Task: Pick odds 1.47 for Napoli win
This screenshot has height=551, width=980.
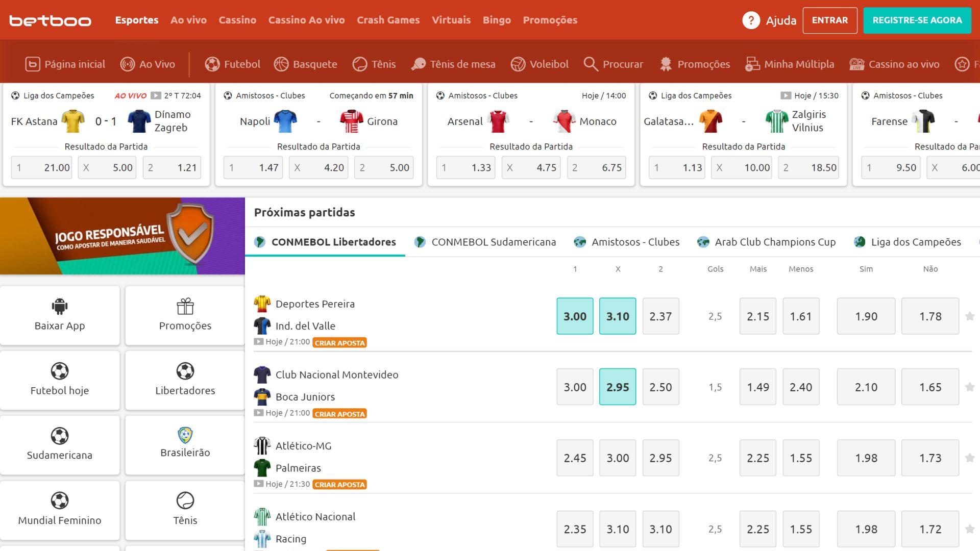Action: click(x=254, y=167)
